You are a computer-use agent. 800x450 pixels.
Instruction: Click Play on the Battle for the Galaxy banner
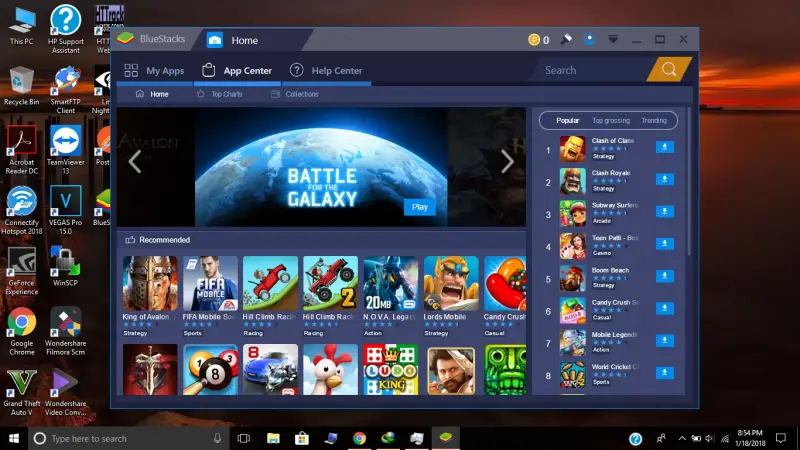(420, 207)
